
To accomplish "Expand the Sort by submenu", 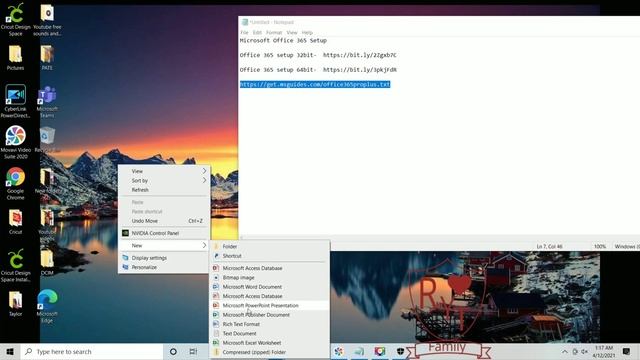I will [164, 180].
